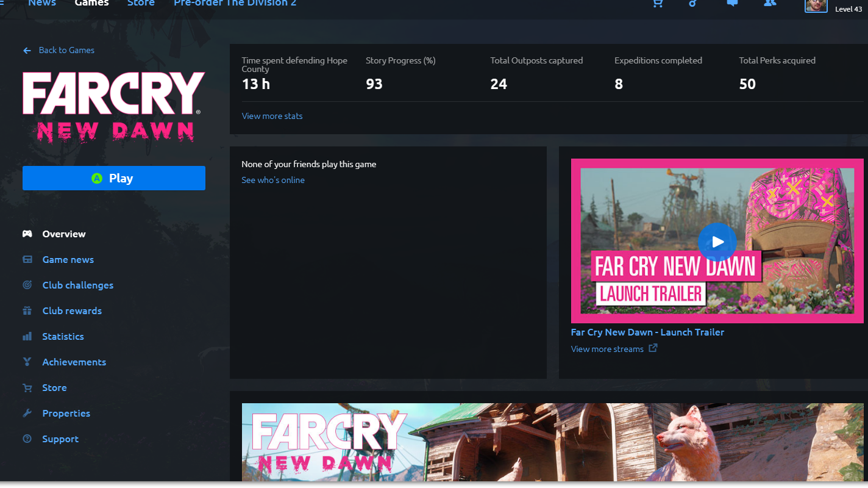The height and width of the screenshot is (488, 868).
Task: Click the back arrow icon beside Back to Games
Action: [27, 51]
